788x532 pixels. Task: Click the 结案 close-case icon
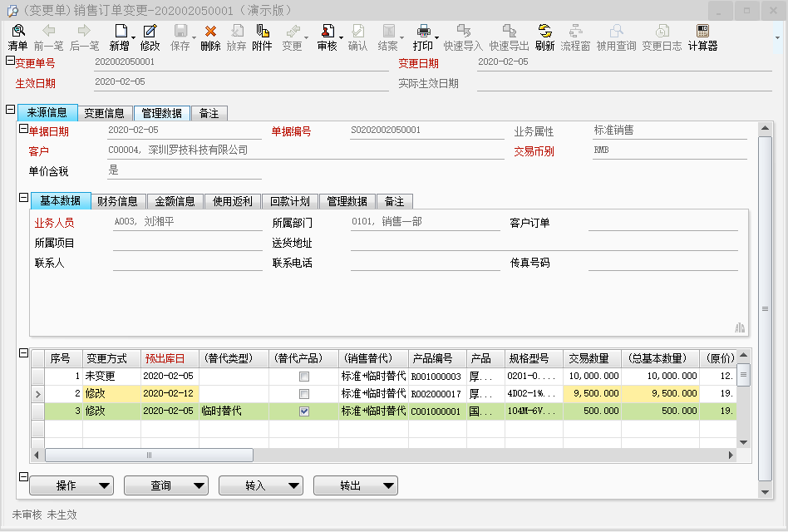click(388, 37)
